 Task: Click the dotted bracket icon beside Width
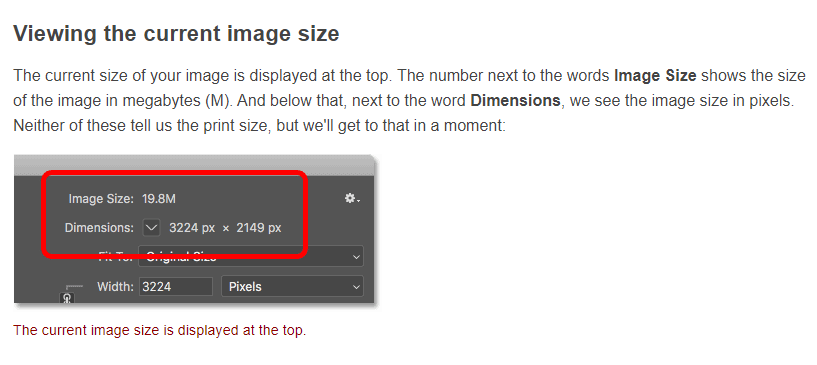coord(74,286)
